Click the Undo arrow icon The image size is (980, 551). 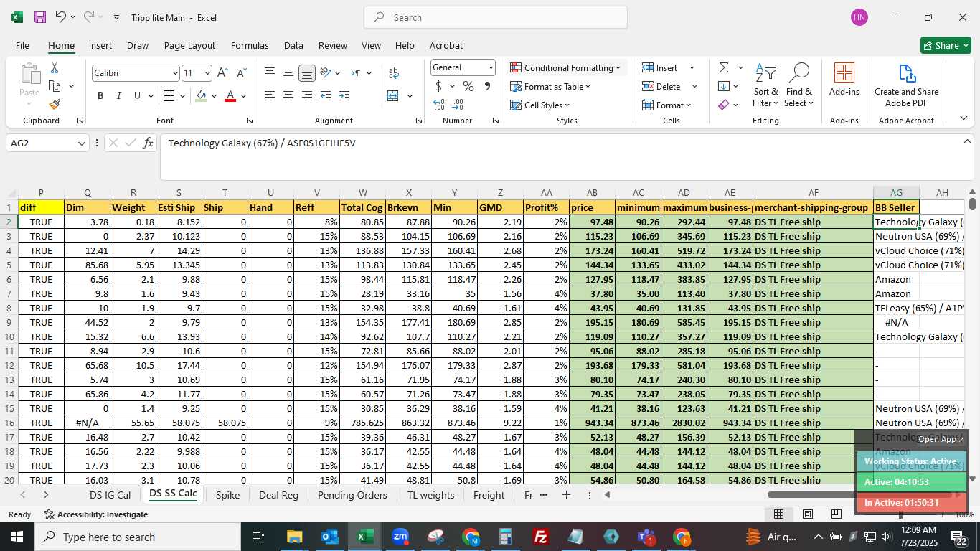(61, 17)
